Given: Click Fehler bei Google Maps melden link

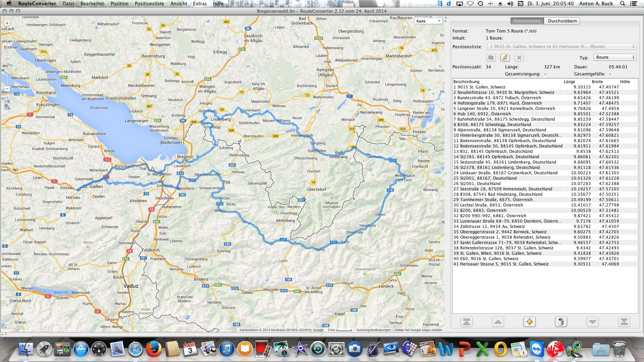Looking at the screenshot, I should pos(419,330).
